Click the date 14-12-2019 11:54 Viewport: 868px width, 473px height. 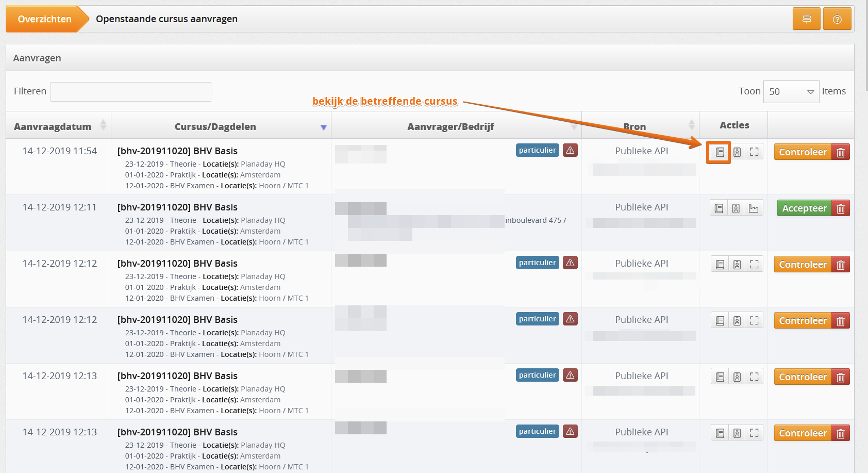point(59,151)
